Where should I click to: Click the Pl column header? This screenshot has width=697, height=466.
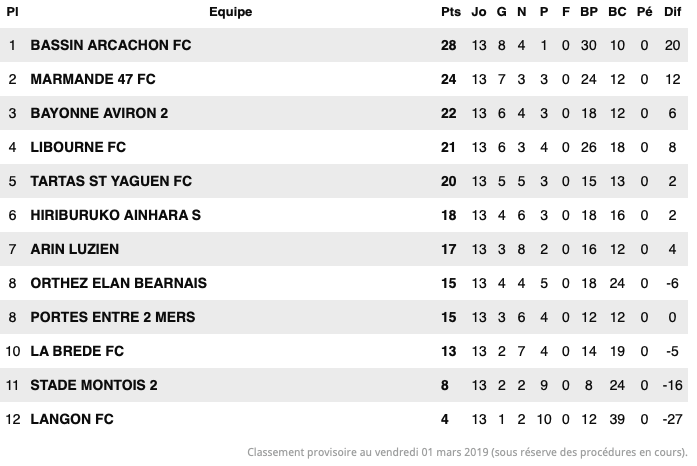12,12
